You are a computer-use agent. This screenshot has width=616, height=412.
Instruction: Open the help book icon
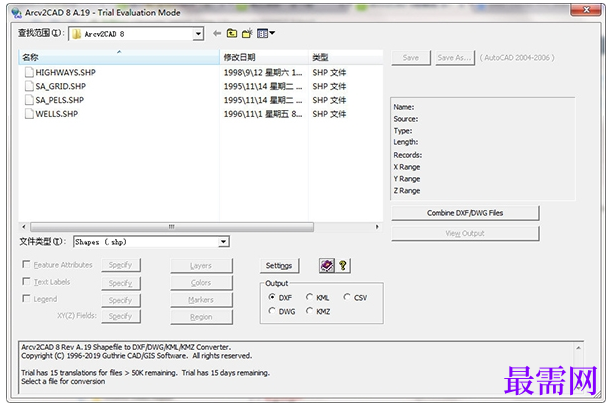327,266
